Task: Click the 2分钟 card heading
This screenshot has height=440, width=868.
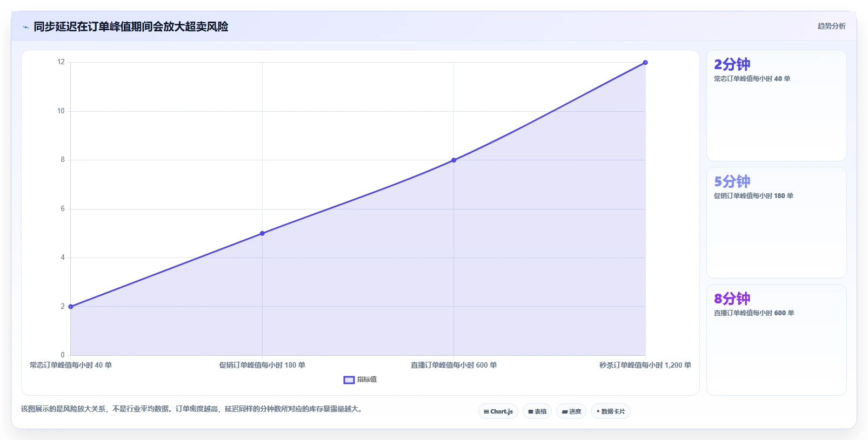Action: (x=732, y=64)
